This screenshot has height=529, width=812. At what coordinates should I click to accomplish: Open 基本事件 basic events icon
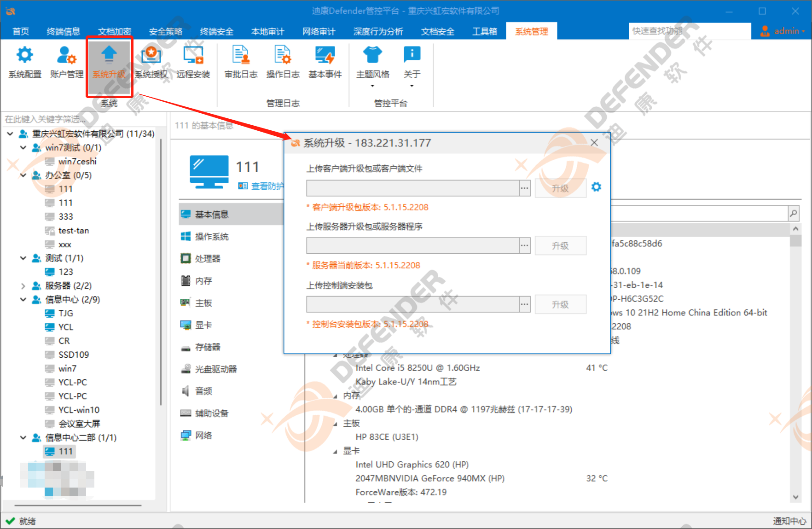(325, 62)
